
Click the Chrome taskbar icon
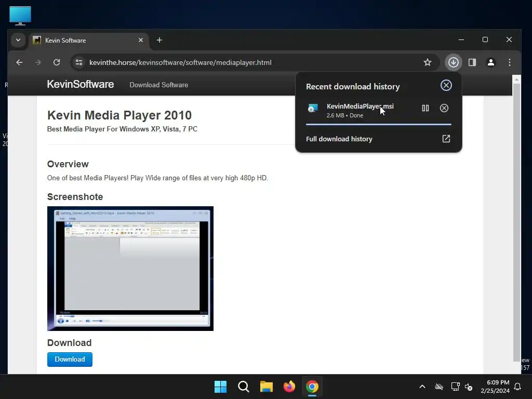tap(312, 387)
